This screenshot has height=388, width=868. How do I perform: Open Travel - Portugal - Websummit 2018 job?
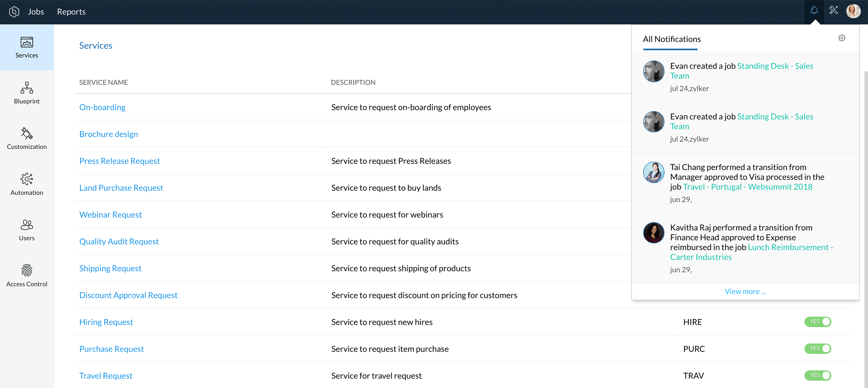[x=747, y=187]
